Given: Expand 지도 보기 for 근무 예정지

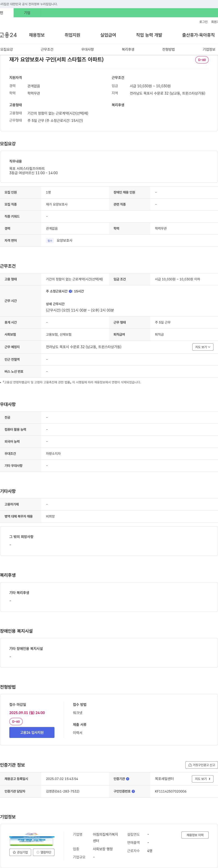Looking at the screenshot, I should (x=203, y=347).
